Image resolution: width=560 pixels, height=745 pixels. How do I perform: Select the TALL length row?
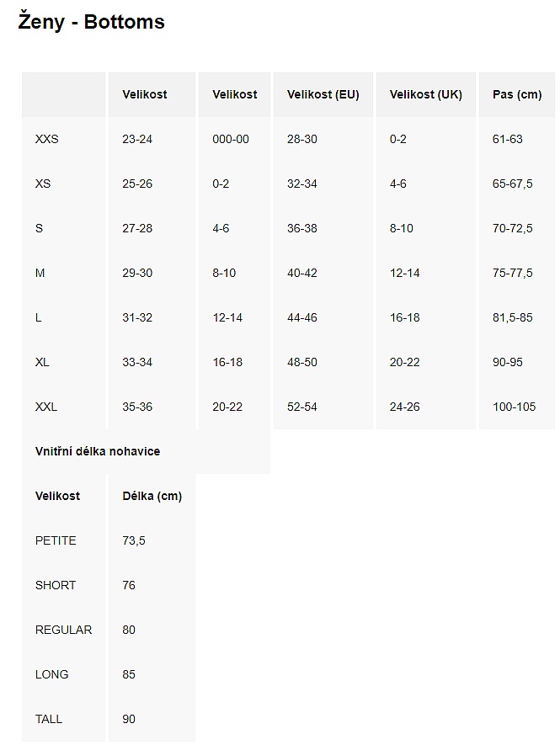coord(49,719)
